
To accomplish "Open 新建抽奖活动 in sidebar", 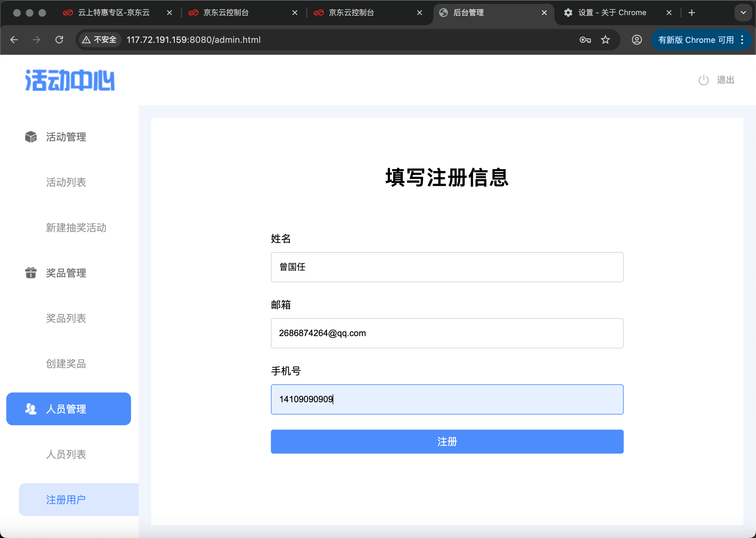I will (x=76, y=228).
